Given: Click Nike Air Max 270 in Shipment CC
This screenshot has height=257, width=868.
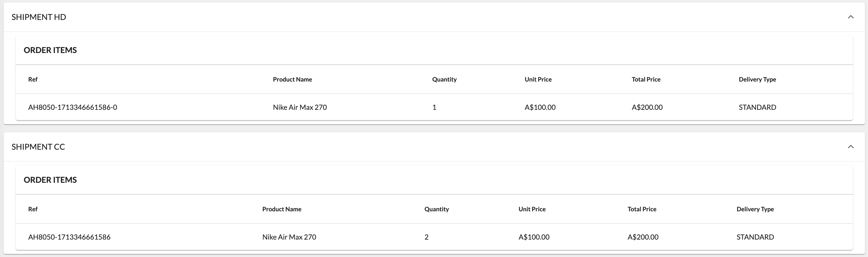Looking at the screenshot, I should click(289, 237).
